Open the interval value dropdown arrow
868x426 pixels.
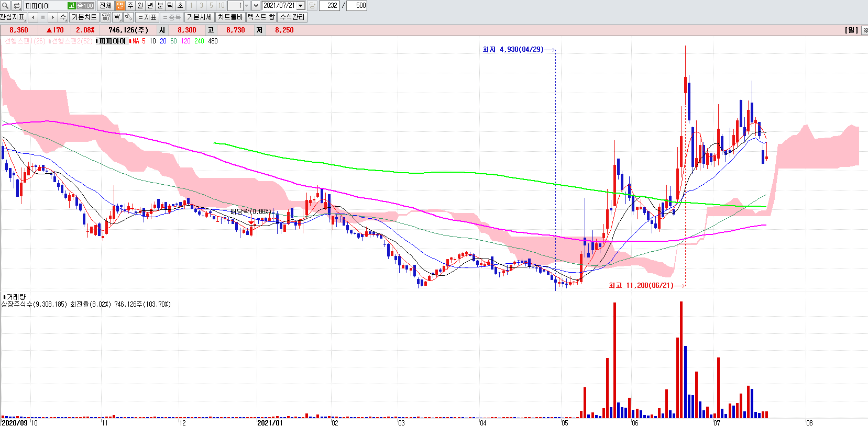tap(246, 5)
